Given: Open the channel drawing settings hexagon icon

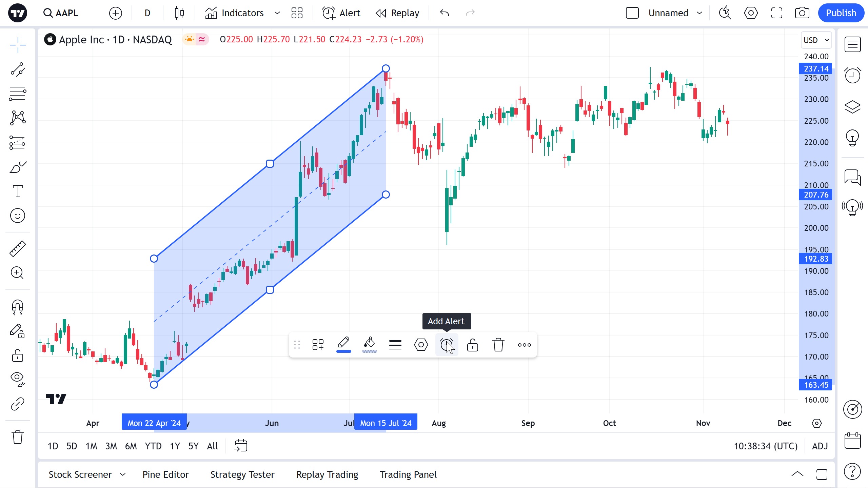Looking at the screenshot, I should [x=421, y=345].
